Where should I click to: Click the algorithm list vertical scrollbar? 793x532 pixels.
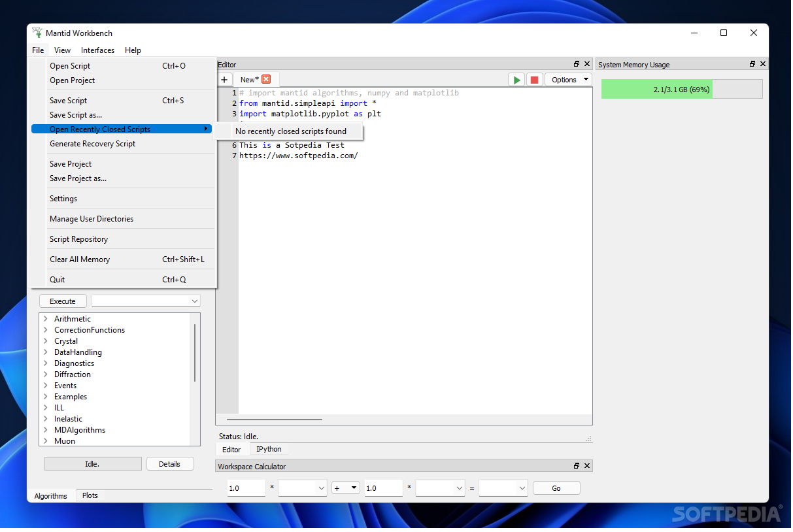point(195,353)
